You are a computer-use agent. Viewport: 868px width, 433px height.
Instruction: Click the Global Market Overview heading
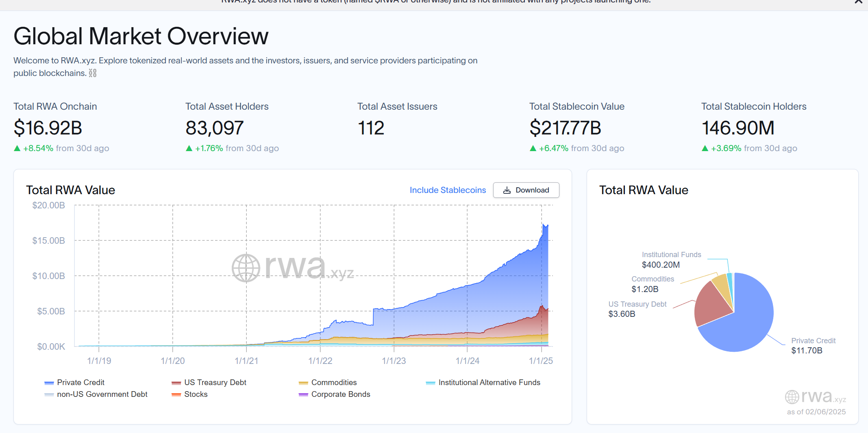tap(141, 36)
